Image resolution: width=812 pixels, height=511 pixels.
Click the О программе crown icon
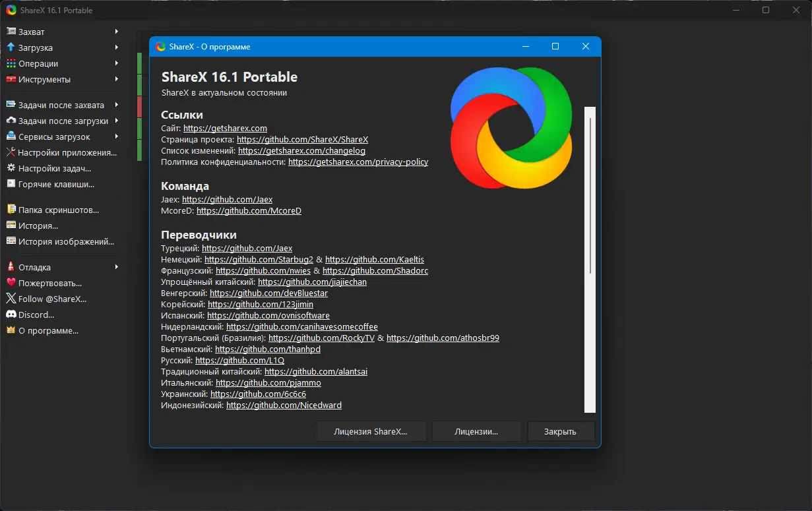pos(11,330)
